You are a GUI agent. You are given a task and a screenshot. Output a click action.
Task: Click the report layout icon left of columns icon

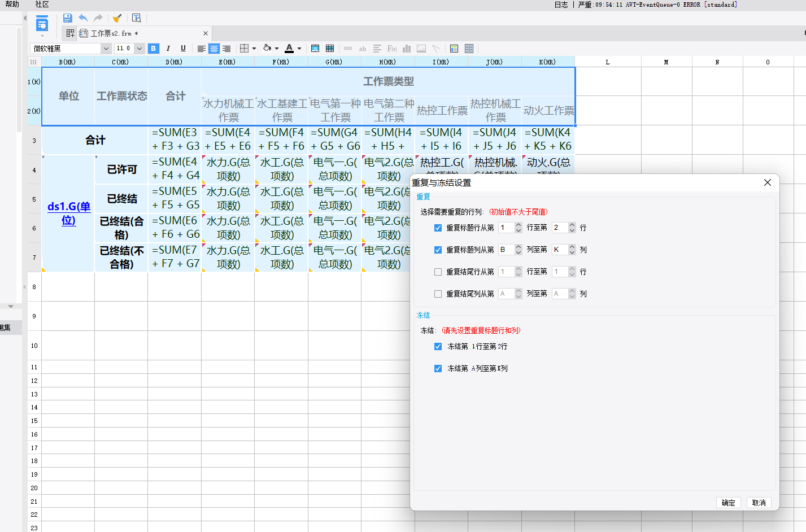454,49
